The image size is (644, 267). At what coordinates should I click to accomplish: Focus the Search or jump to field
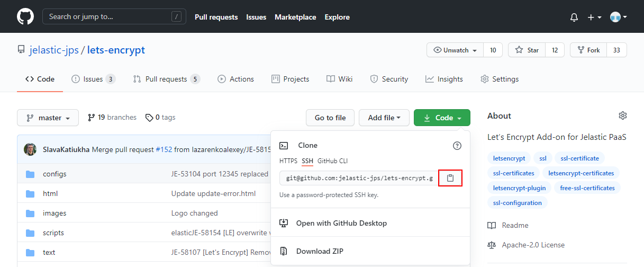coord(114,16)
